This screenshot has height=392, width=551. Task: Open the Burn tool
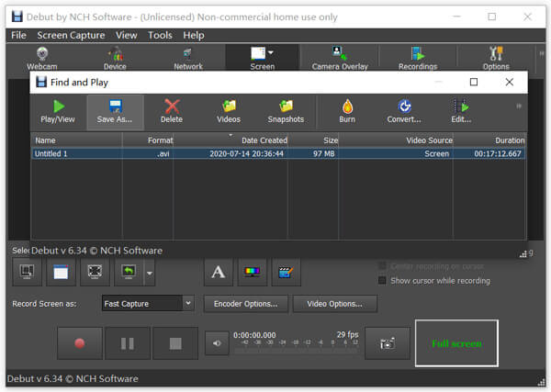point(347,112)
